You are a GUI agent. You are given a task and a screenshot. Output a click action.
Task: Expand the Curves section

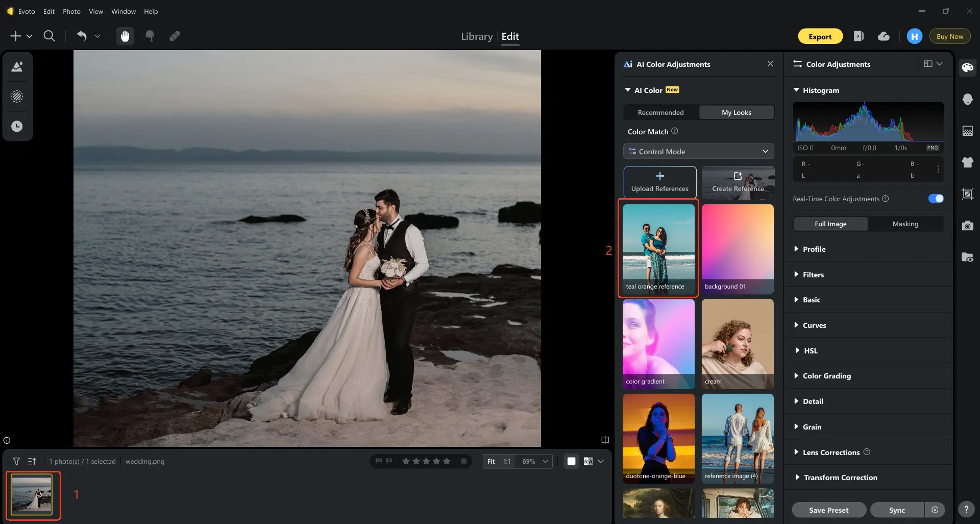(815, 325)
